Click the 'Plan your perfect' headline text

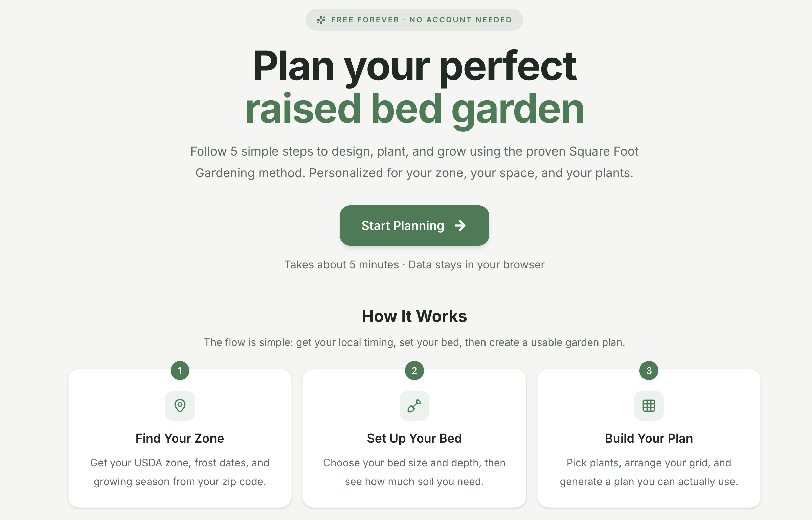[x=414, y=66]
